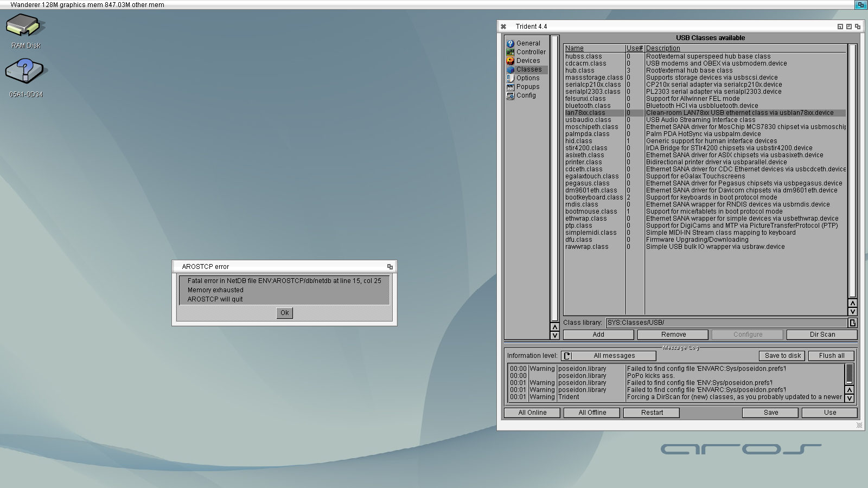
Task: Click the message log scrollbar knob
Action: pyautogui.click(x=850, y=374)
